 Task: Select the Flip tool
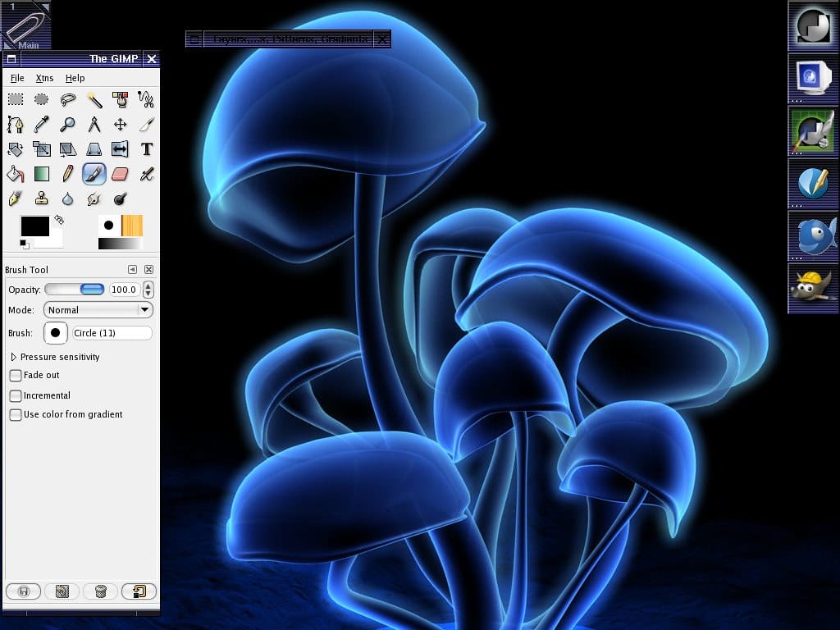point(120,149)
